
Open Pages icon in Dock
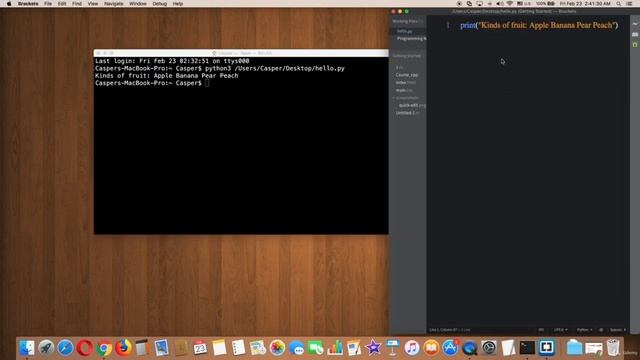click(354, 348)
